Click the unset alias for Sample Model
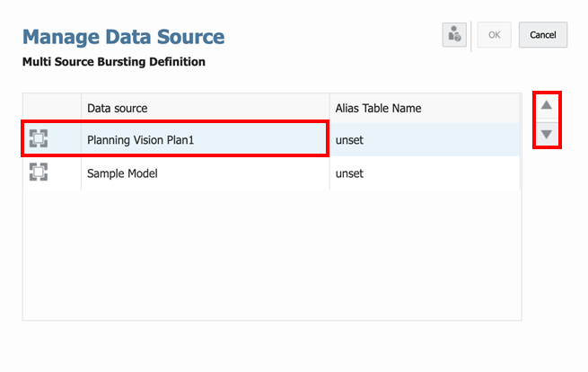Image resolution: width=588 pixels, height=372 pixels. (349, 173)
